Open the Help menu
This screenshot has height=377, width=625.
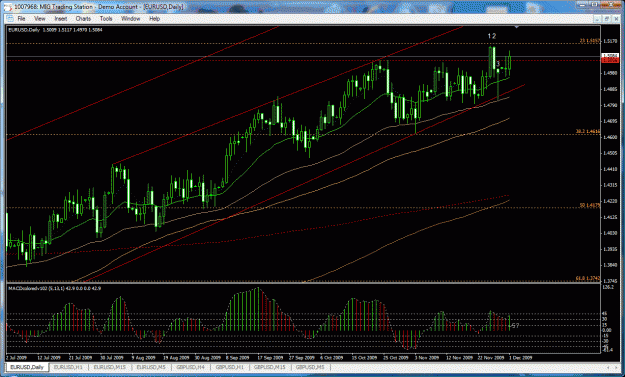(x=154, y=19)
